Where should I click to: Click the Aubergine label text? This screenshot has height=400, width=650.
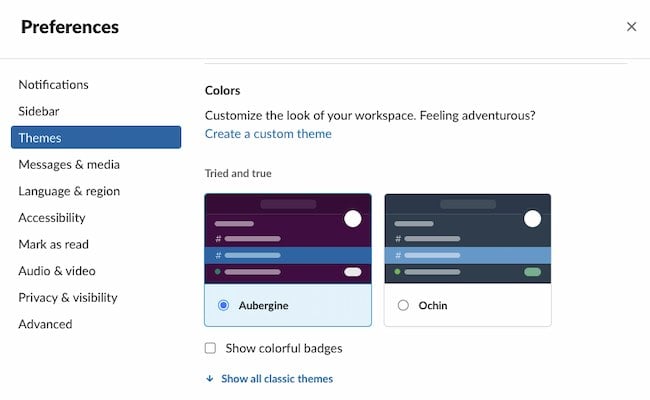click(x=264, y=305)
